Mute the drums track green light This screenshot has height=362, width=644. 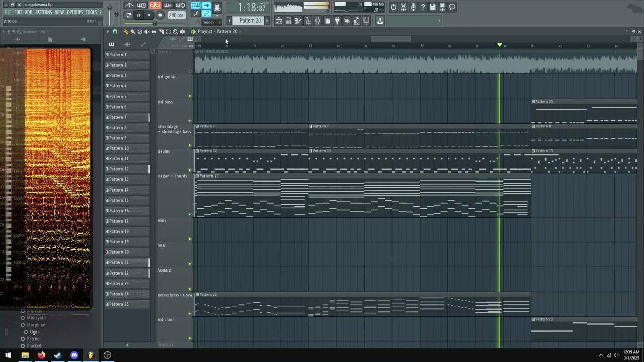coord(190,170)
